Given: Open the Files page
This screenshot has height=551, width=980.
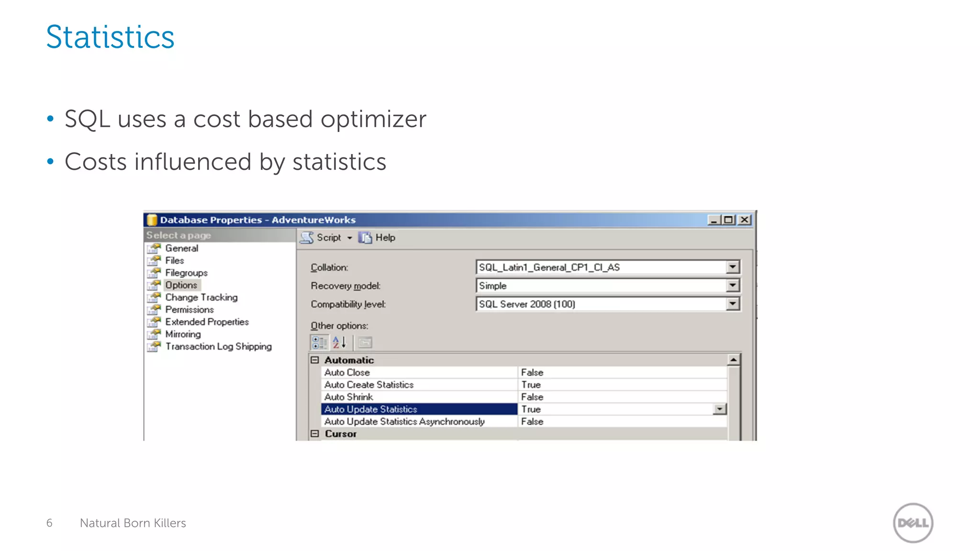Looking at the screenshot, I should click(175, 261).
